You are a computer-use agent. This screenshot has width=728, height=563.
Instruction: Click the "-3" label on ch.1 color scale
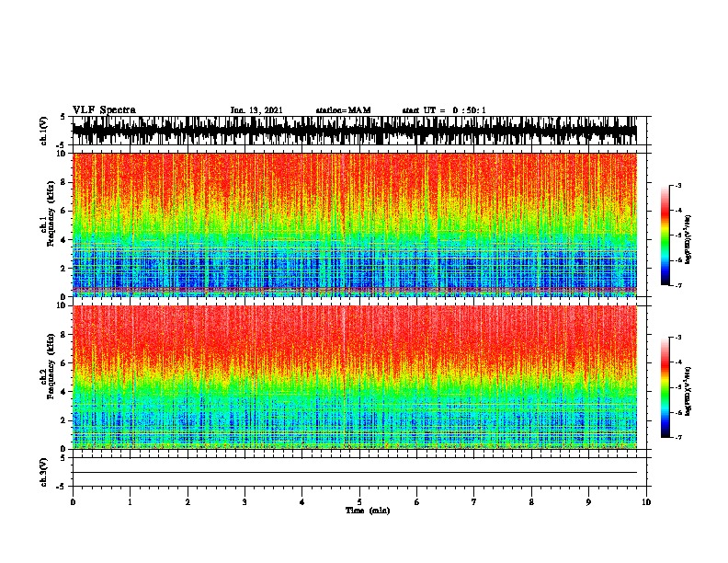pos(678,185)
